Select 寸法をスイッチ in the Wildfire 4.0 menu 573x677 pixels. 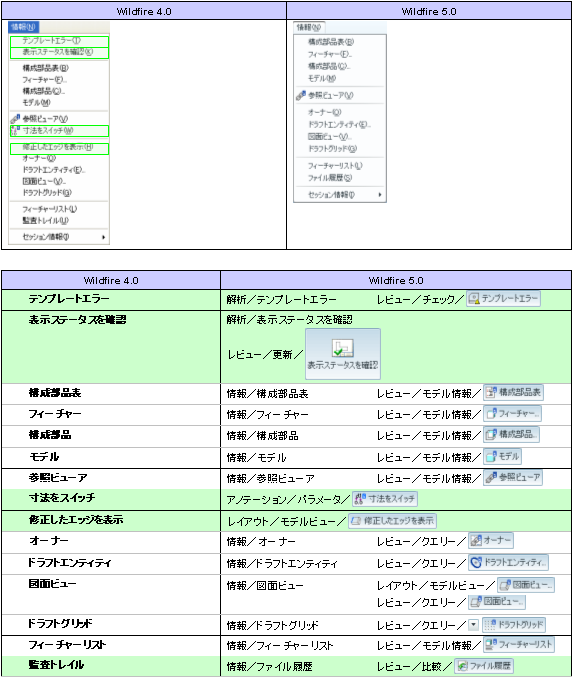point(59,130)
